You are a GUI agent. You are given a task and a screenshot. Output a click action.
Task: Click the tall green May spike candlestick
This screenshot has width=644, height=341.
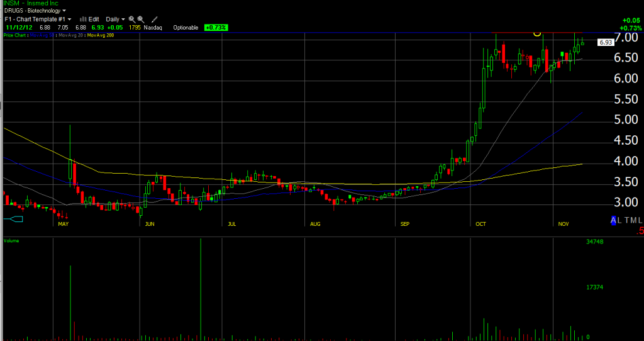pos(70,155)
